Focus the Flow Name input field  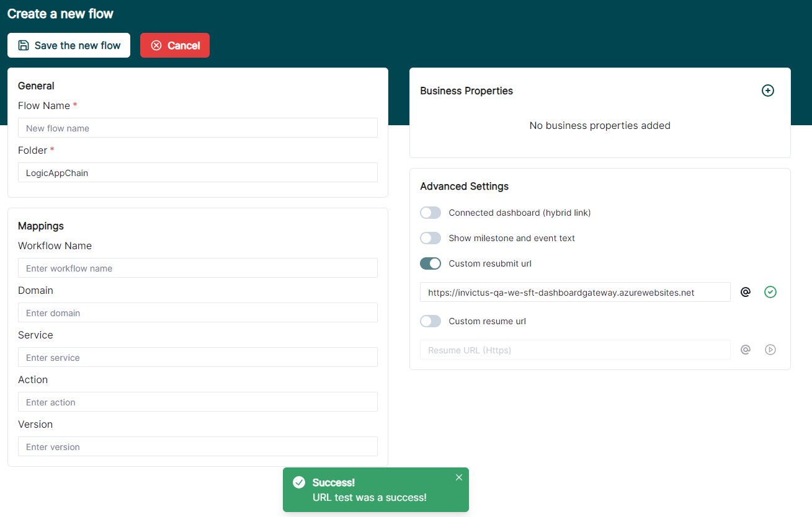click(197, 128)
